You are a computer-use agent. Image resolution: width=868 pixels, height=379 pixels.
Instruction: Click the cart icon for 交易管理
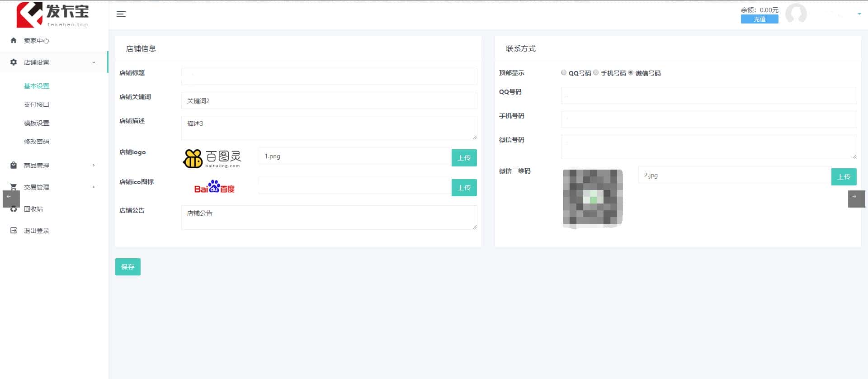click(x=14, y=187)
